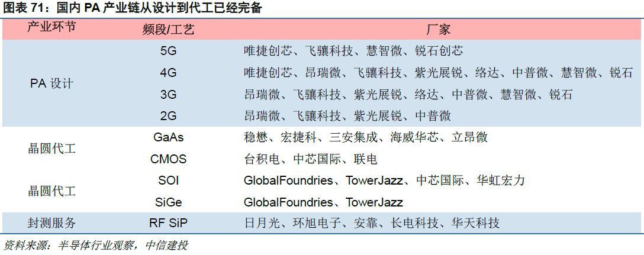
Task: Click the 3G row's vendor list
Action: pyautogui.click(x=408, y=95)
